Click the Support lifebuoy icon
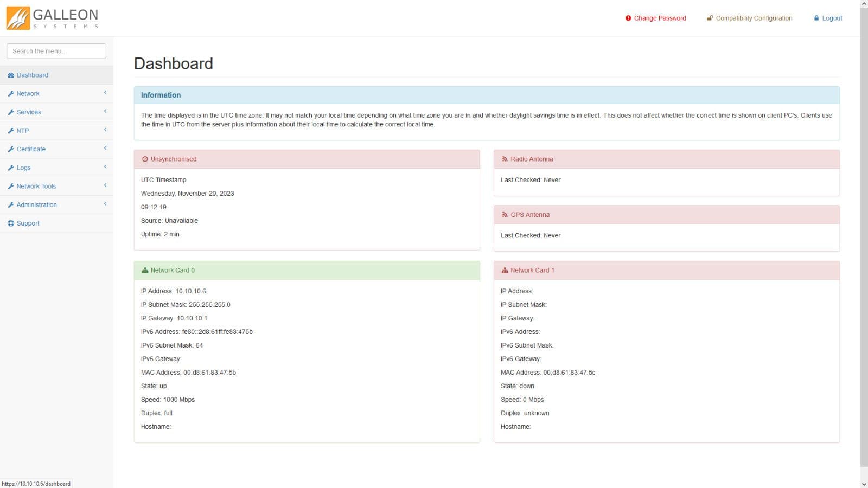 (x=11, y=223)
